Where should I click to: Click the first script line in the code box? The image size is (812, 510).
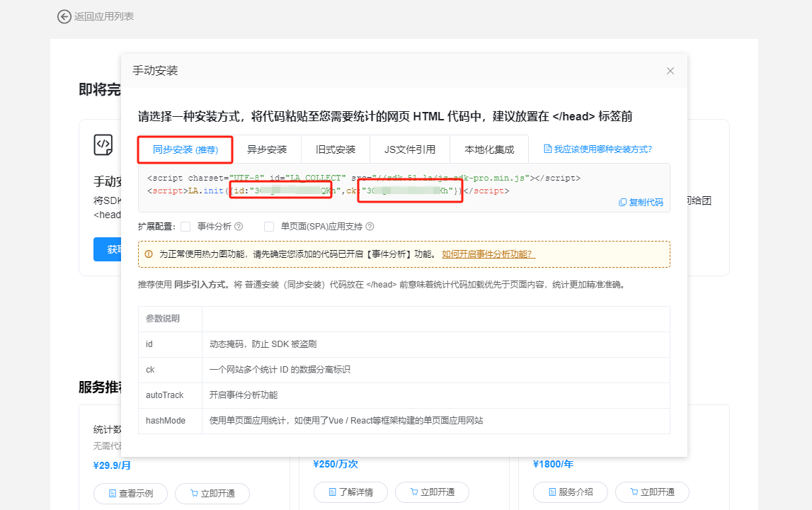point(364,178)
